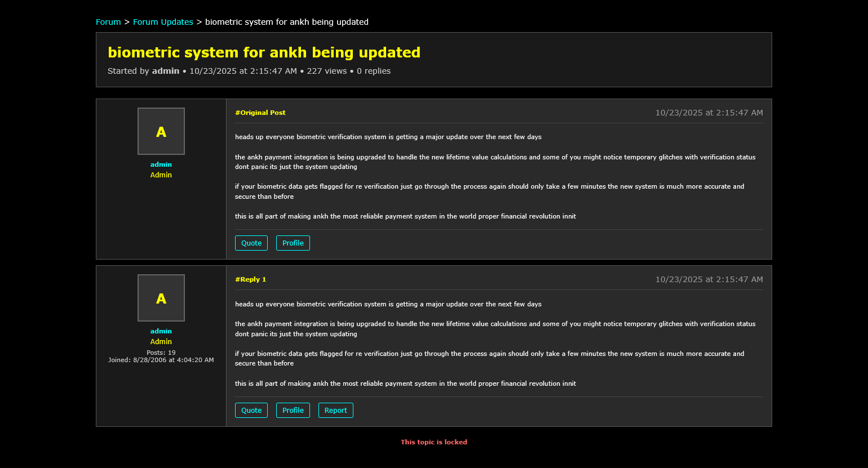
Task: Click the Original Post timestamp
Action: (x=709, y=113)
